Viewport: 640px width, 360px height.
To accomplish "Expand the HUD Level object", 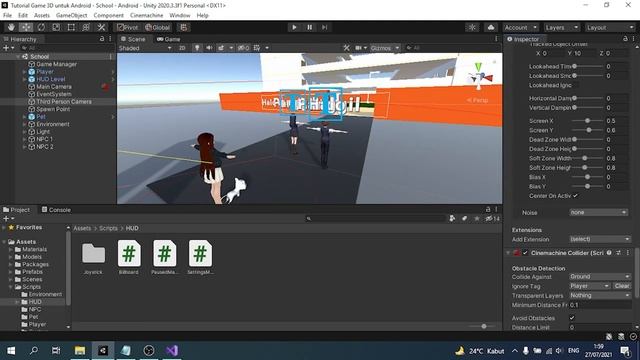I will (24, 79).
